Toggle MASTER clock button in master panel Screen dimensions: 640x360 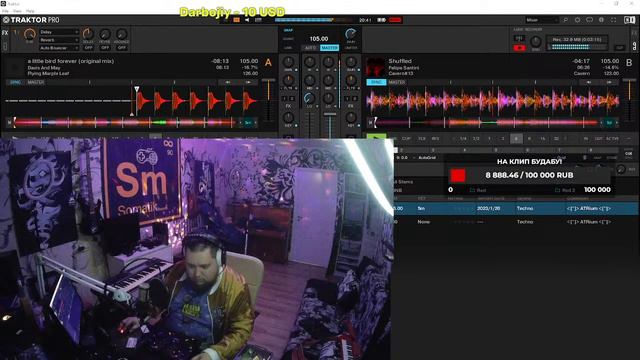click(329, 48)
